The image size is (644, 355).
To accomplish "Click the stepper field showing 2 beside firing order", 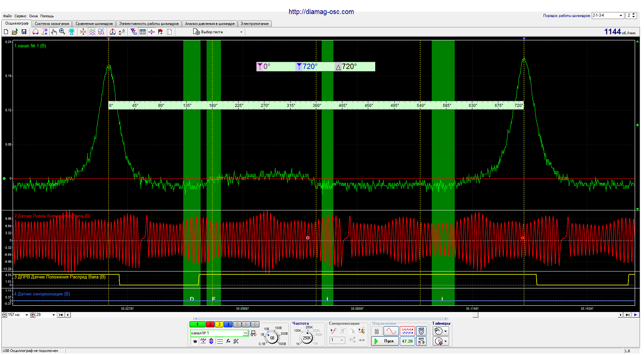I will [631, 16].
